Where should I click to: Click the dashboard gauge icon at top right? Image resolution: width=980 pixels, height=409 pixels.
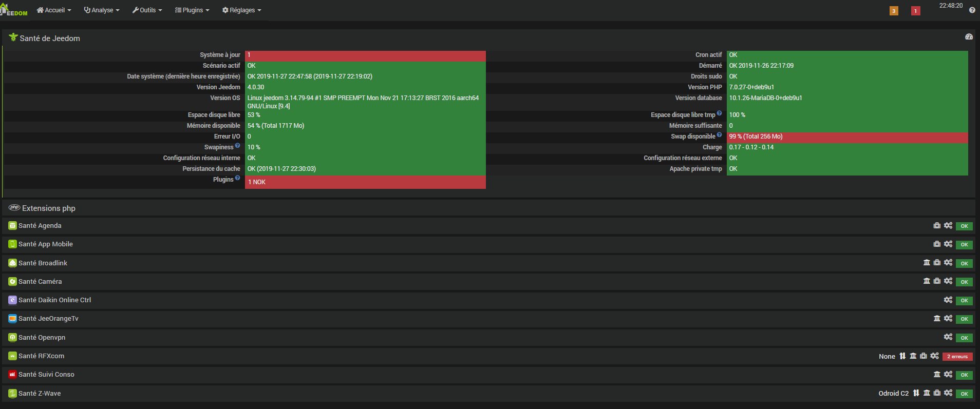pyautogui.click(x=969, y=37)
